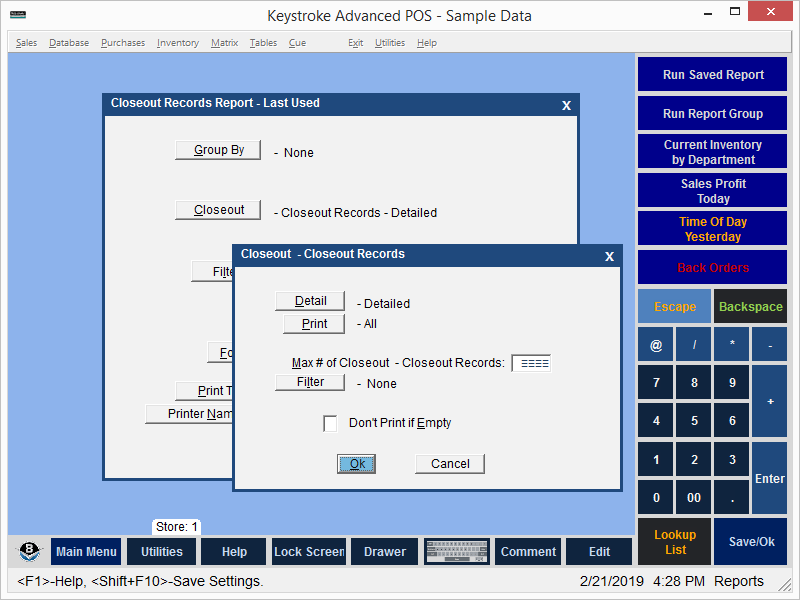Click the Max # of Closeout input field
The height and width of the screenshot is (600, 800).
531,363
